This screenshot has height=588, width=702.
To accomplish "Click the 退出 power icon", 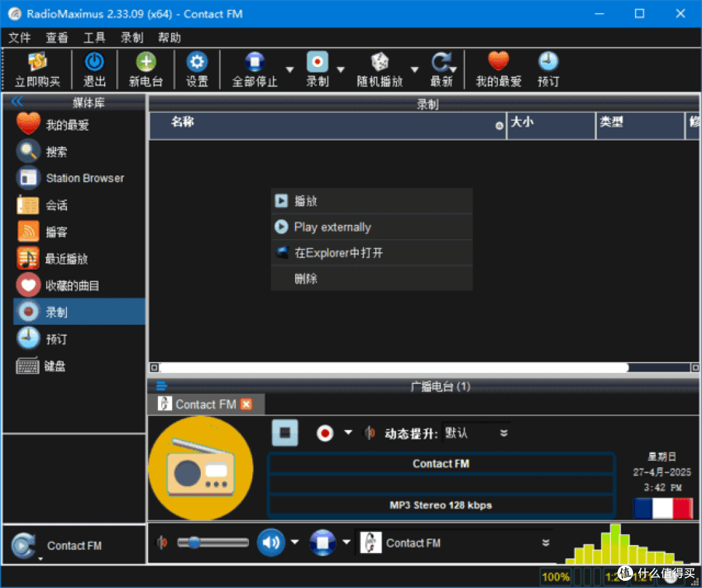I will tap(94, 62).
